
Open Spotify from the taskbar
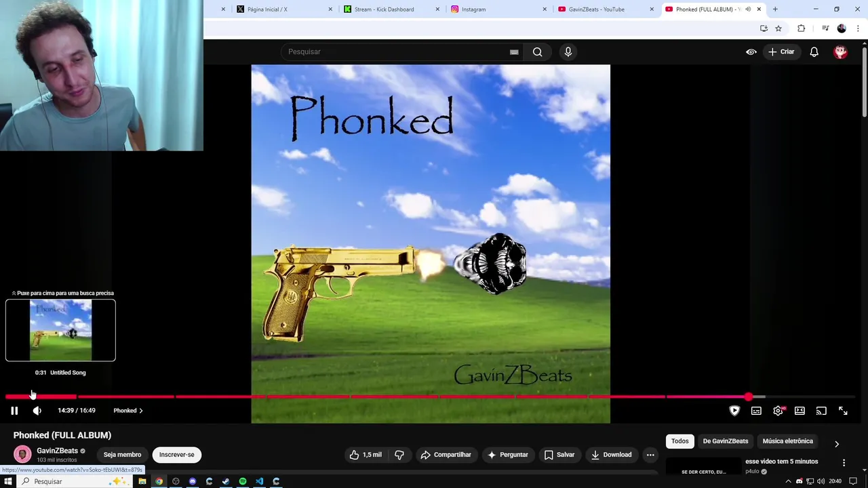point(243,482)
